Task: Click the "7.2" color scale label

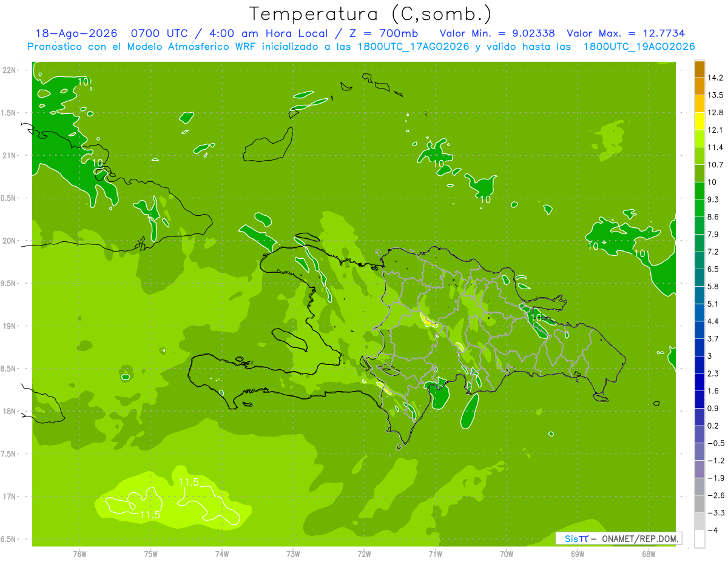Action: 713,252
